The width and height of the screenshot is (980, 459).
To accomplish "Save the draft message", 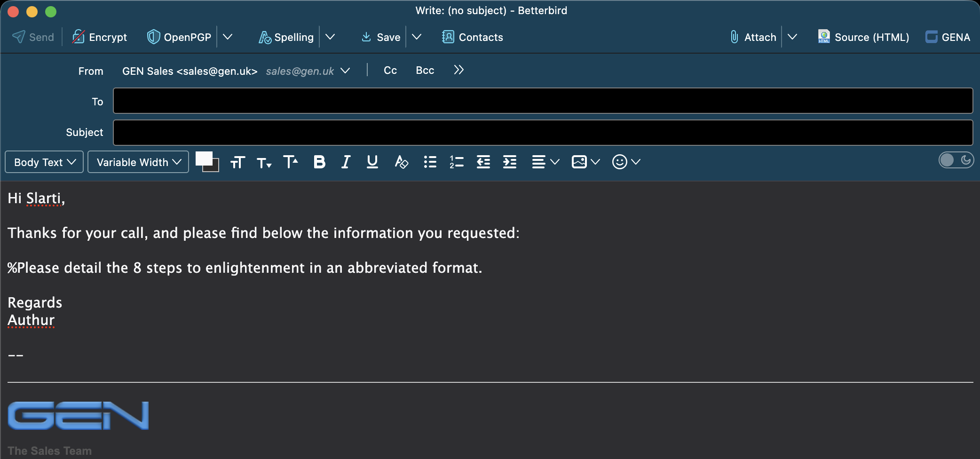I will point(380,37).
